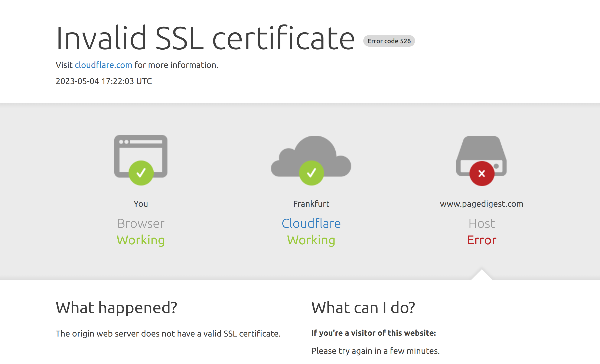Click the 'If you're a visitor' bold text
Screen dimensions: 600x364
tap(374, 333)
